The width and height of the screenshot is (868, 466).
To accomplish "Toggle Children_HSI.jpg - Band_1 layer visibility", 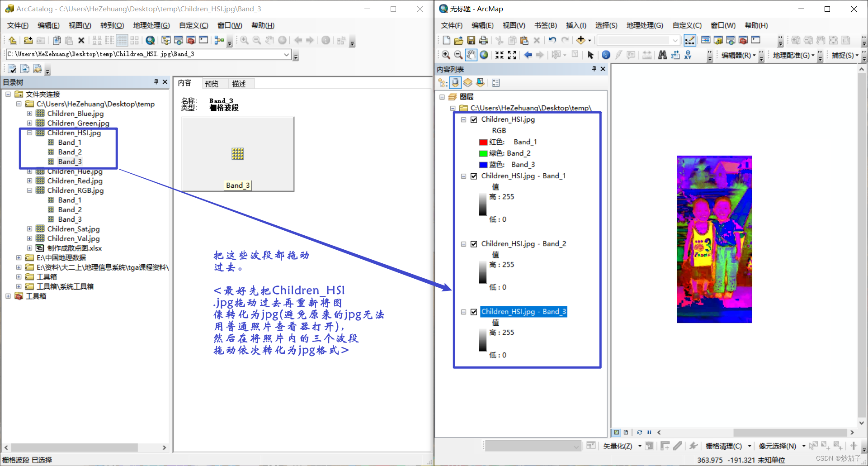I will coord(474,176).
